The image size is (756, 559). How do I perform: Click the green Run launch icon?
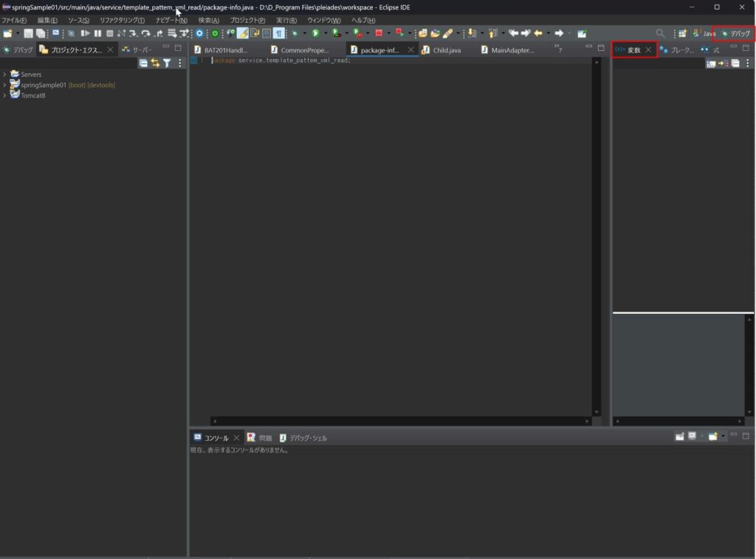pos(315,33)
